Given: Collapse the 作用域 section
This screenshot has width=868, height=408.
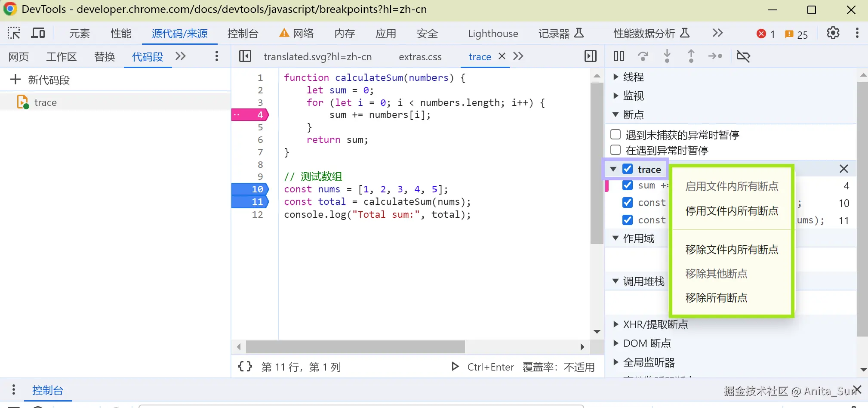Looking at the screenshot, I should [x=616, y=238].
